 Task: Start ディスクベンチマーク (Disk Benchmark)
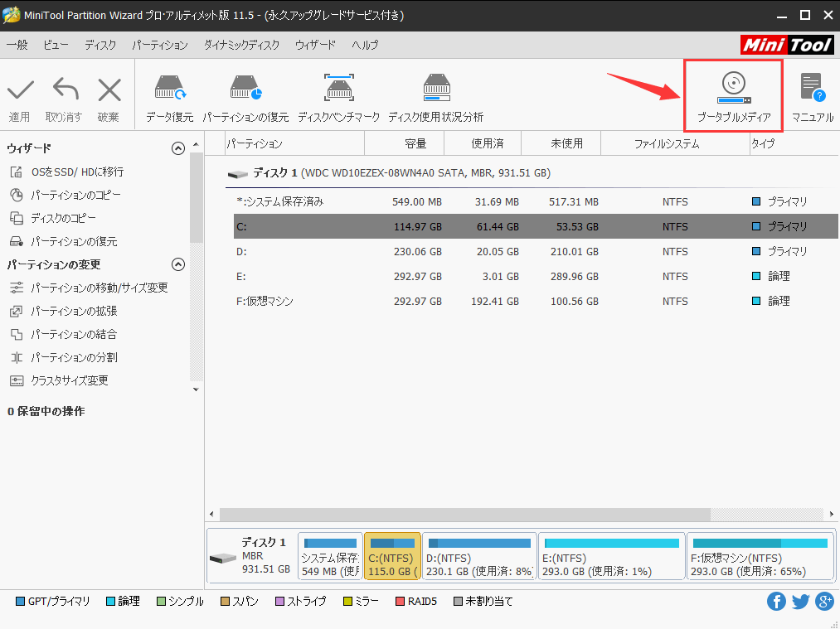pos(340,94)
